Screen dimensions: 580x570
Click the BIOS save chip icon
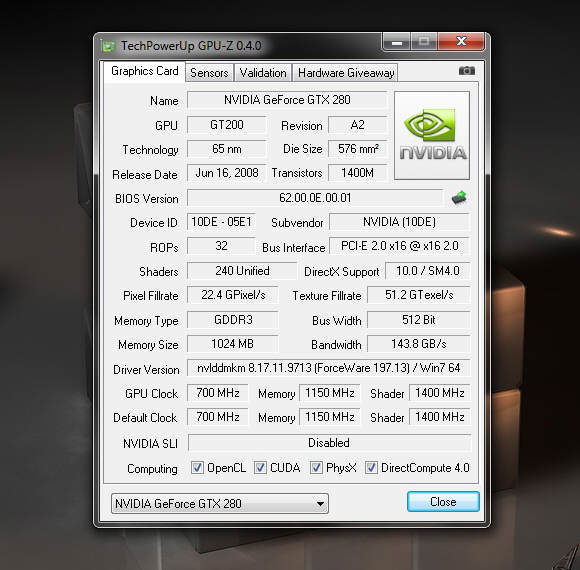pyautogui.click(x=459, y=198)
